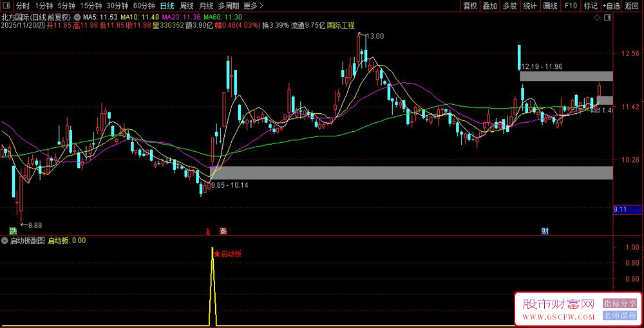Click the red S marker icon
The width and height of the screenshot is (644, 328).
pos(208,232)
